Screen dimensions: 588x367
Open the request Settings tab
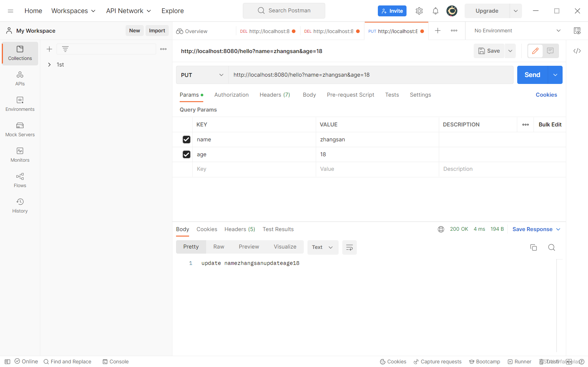coord(420,95)
